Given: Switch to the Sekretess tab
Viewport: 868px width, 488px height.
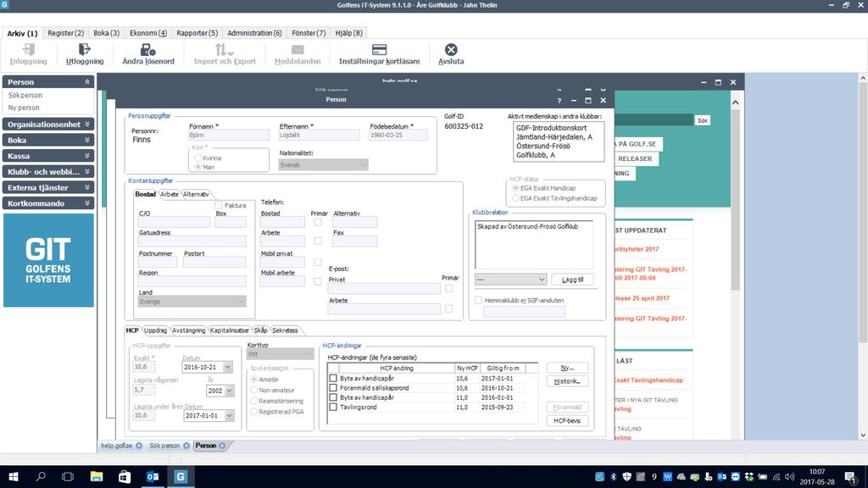Looking at the screenshot, I should [x=285, y=330].
